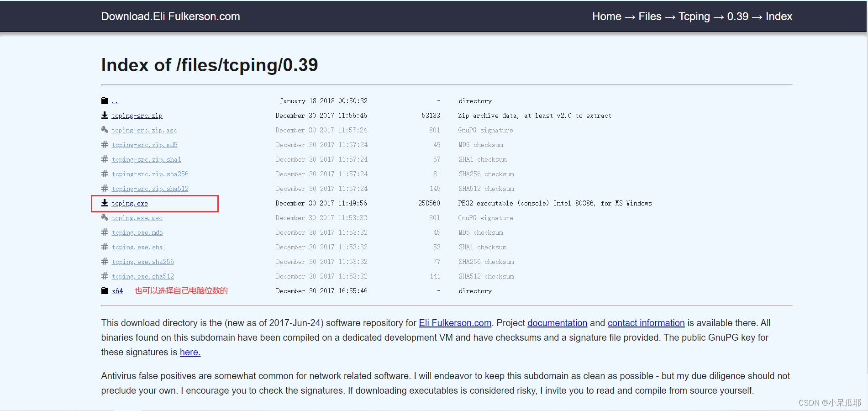Viewport: 868px width, 411px height.
Task: Open tcping-src.zip.sha512 checksum link
Action: click(x=150, y=189)
